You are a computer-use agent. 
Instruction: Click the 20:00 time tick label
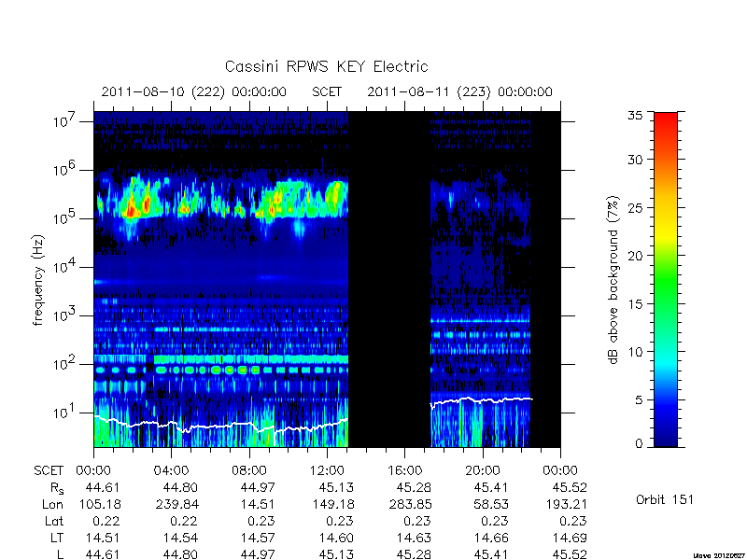(482, 470)
